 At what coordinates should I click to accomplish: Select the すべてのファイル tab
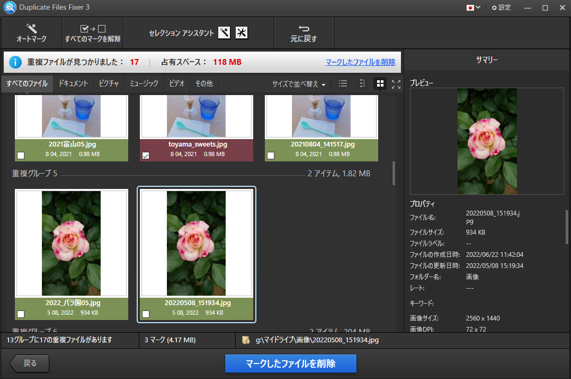(x=27, y=83)
